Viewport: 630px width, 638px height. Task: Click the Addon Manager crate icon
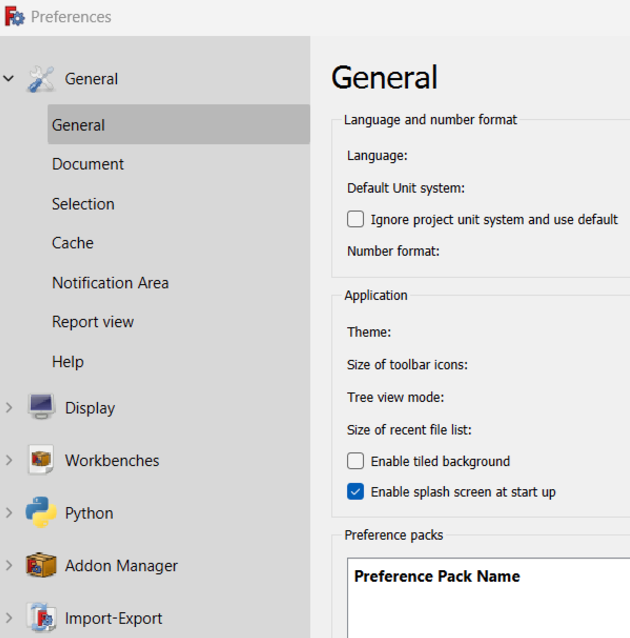point(41,566)
